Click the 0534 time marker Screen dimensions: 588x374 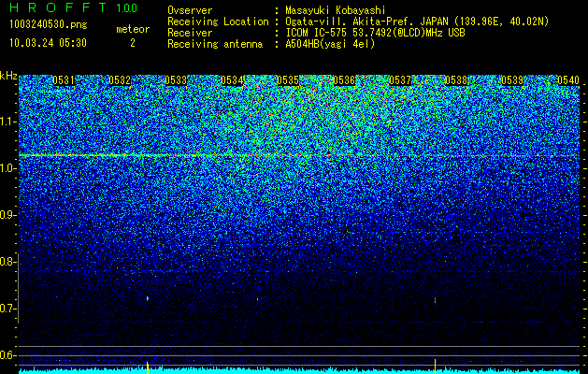point(232,80)
